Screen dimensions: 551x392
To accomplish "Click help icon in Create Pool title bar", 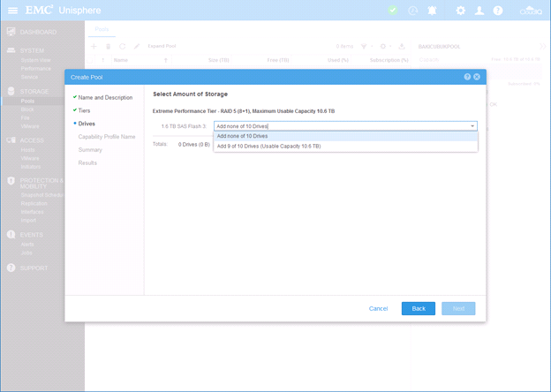I will point(467,77).
